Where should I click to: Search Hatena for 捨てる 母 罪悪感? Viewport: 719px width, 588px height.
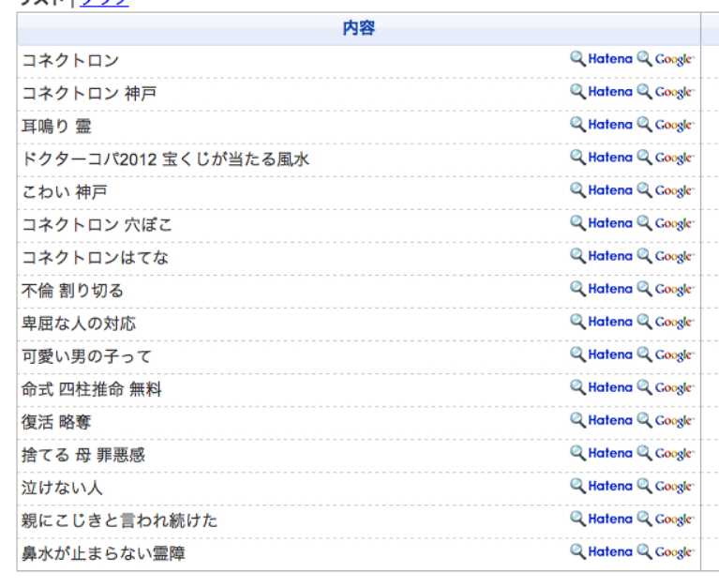[x=601, y=453]
